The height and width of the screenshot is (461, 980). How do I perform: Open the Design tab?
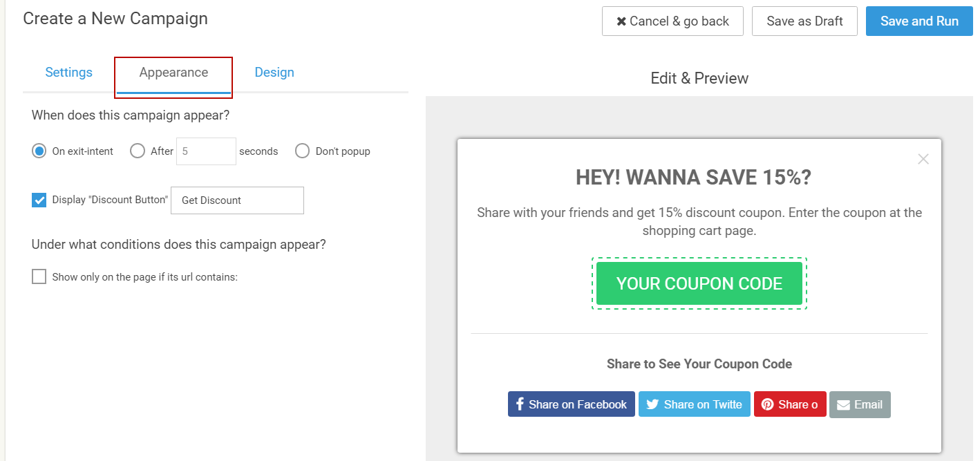(274, 73)
